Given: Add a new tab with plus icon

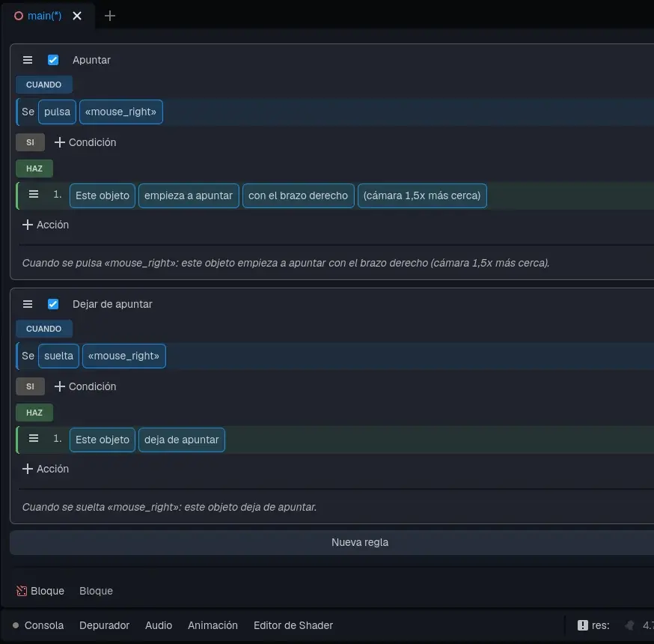Looking at the screenshot, I should pyautogui.click(x=110, y=16).
